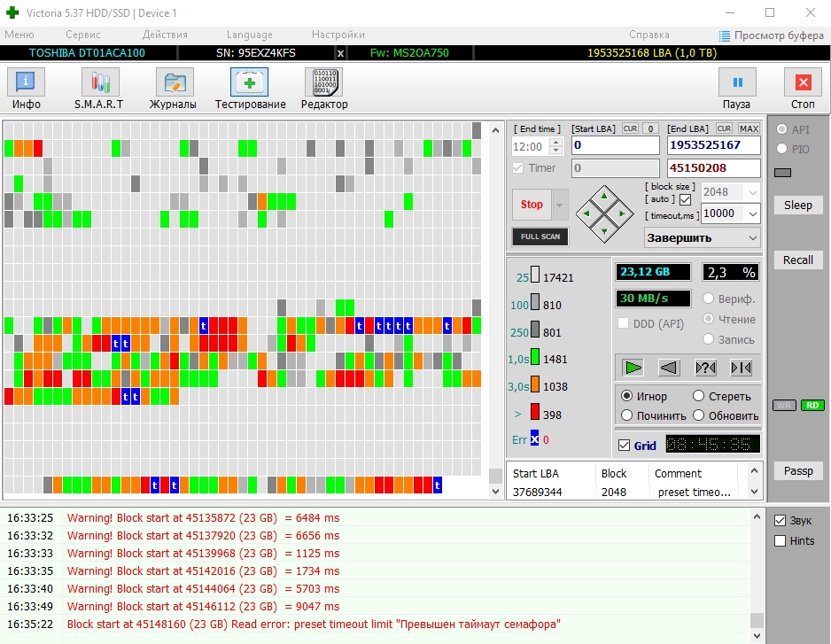Select the API access mode radio

click(781, 129)
